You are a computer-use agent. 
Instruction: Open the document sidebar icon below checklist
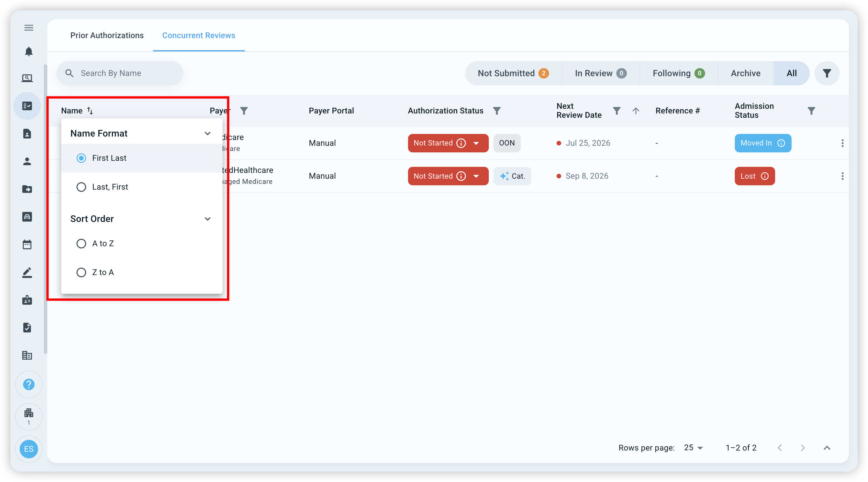pos(27,134)
